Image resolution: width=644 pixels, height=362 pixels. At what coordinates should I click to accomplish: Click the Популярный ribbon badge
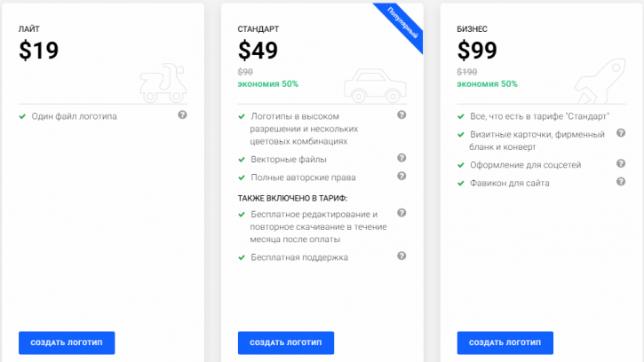tap(402, 24)
